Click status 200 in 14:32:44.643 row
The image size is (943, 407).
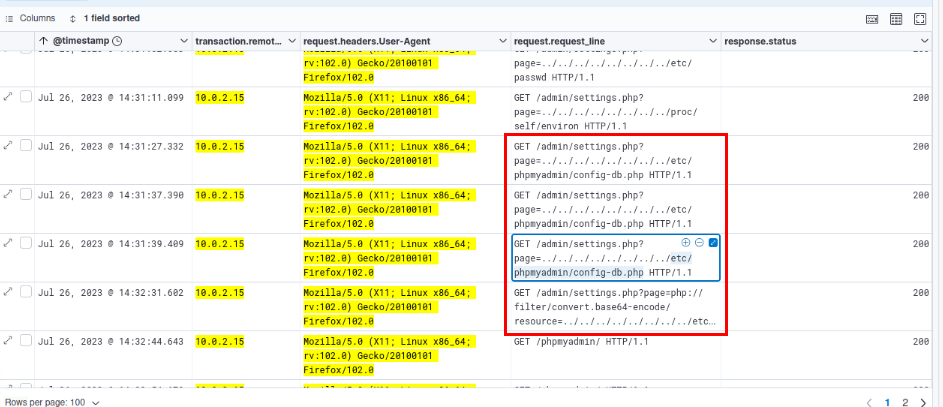point(920,341)
